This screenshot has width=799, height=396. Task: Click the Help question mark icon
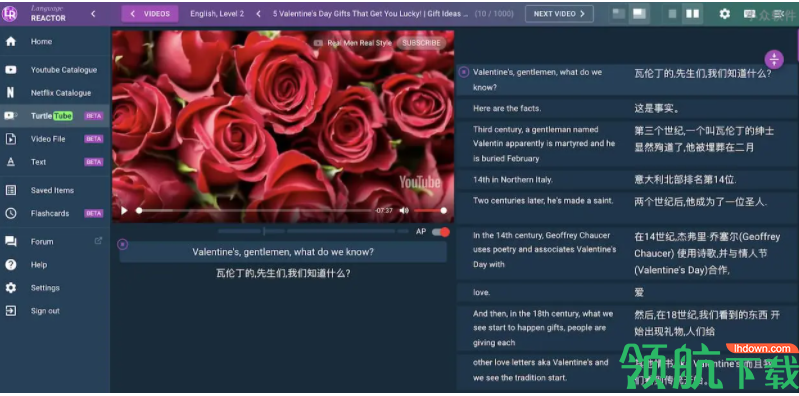click(x=11, y=265)
